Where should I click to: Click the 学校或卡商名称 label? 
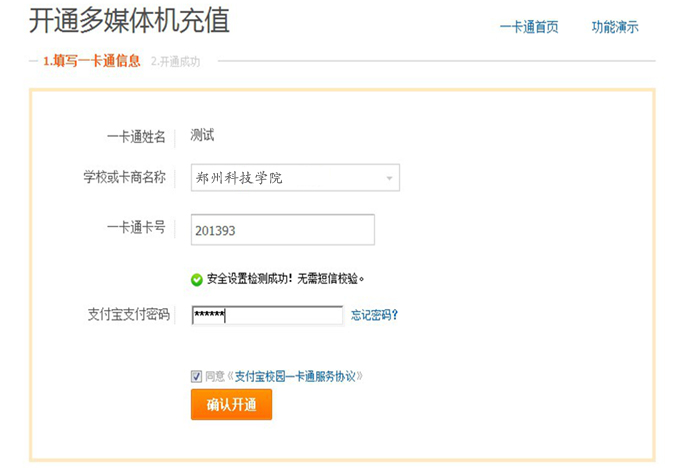124,176
